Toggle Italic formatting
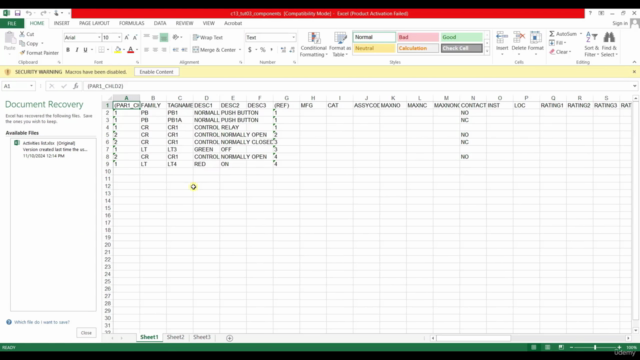This screenshot has height=360, width=640. pos(77,50)
